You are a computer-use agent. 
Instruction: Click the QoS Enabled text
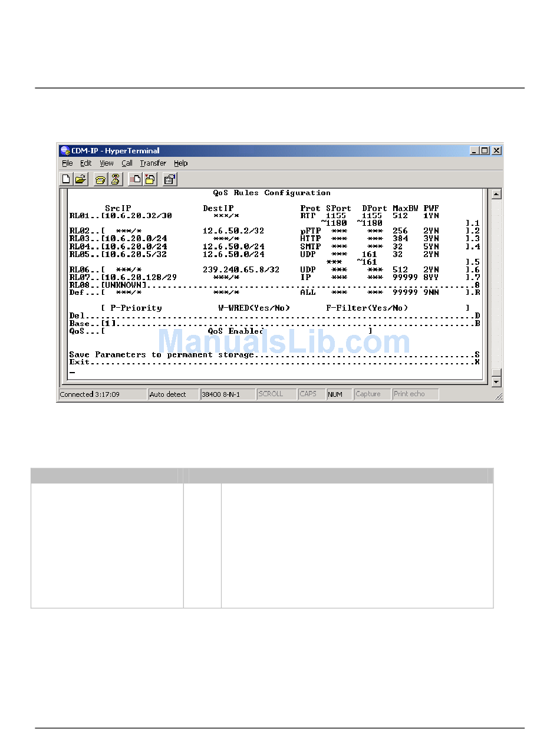click(236, 331)
